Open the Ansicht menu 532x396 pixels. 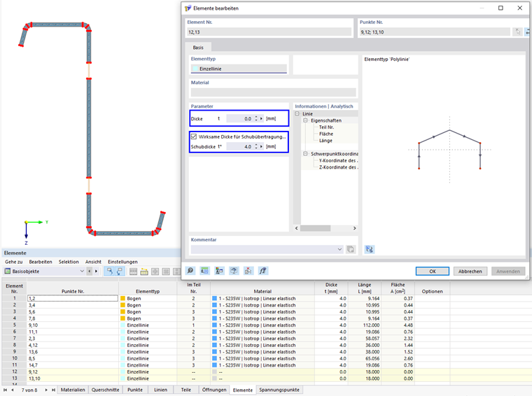point(93,262)
